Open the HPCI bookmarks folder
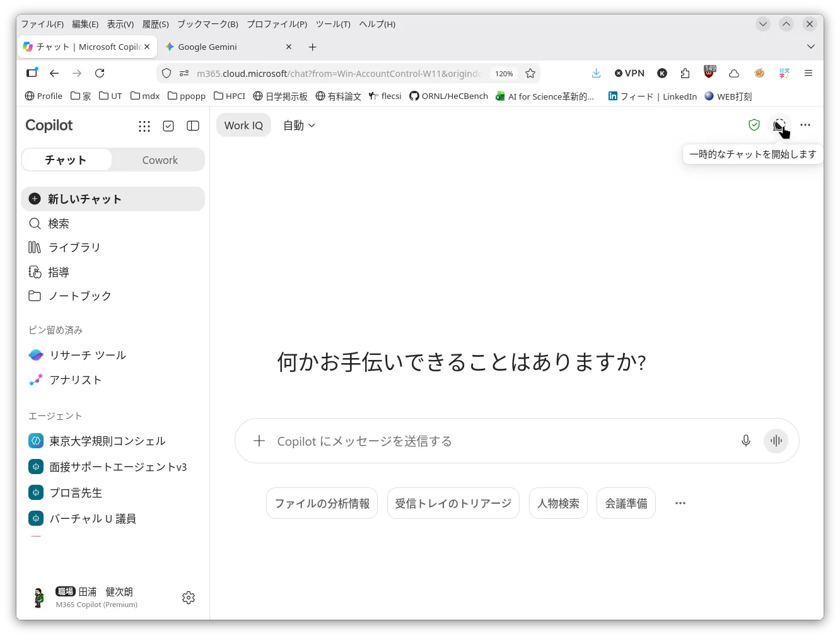The image size is (840, 638). pyautogui.click(x=230, y=96)
